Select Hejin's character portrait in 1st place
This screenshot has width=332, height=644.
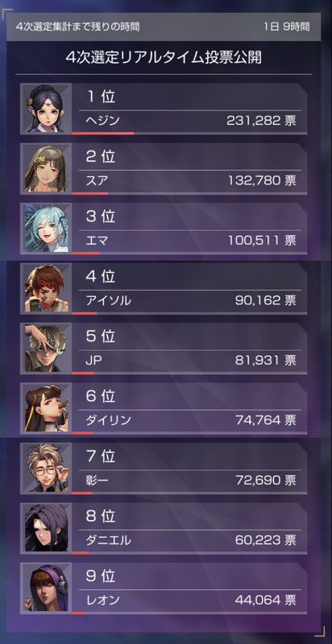click(46, 109)
